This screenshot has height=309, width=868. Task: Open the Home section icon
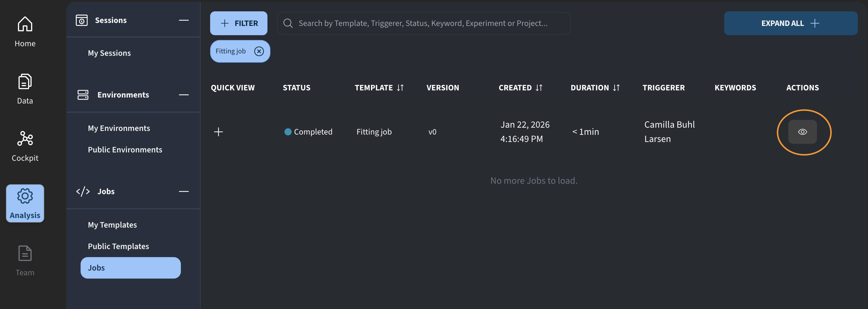pyautogui.click(x=25, y=24)
